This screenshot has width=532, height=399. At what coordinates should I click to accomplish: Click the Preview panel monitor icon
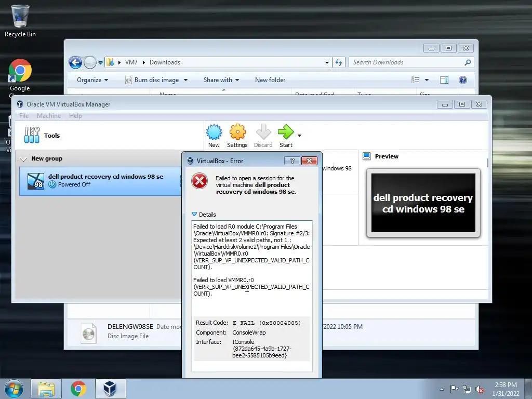[366, 156]
